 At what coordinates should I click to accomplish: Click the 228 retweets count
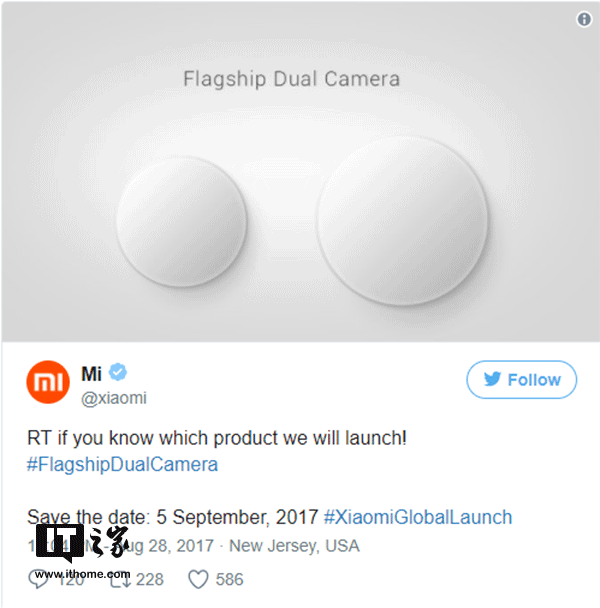point(150,579)
